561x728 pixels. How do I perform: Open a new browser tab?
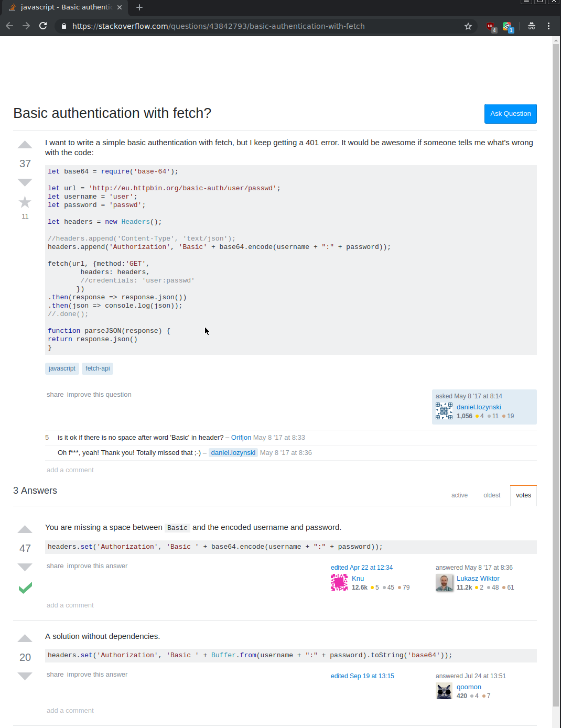(x=139, y=7)
